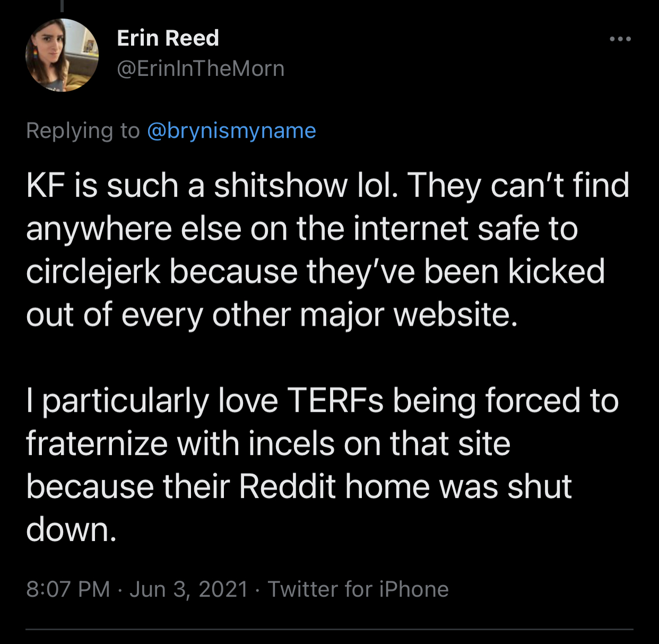Tap the second paragraph starting "I particularly love"
Viewport: 659px width, 644px height.
coord(318,464)
